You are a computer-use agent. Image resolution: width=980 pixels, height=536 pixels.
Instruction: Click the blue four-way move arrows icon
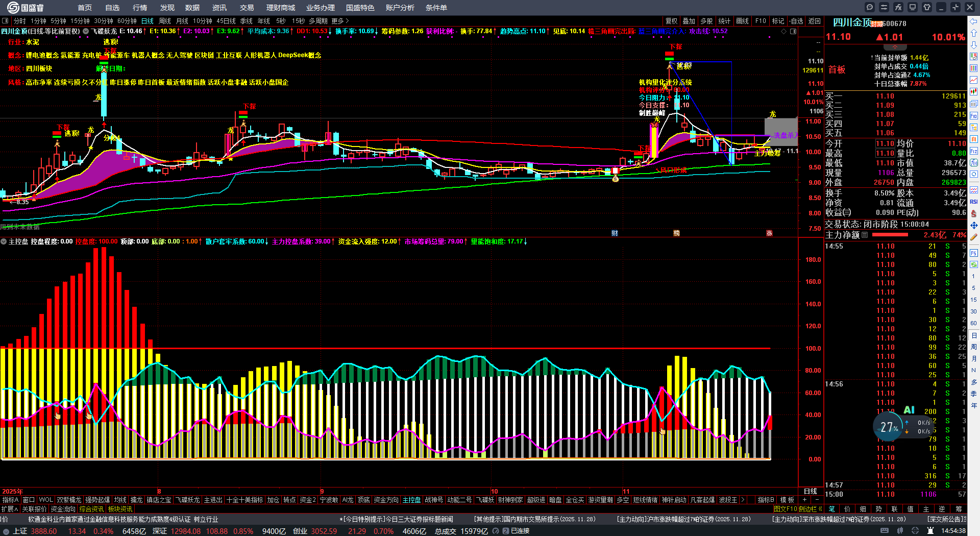(x=974, y=225)
